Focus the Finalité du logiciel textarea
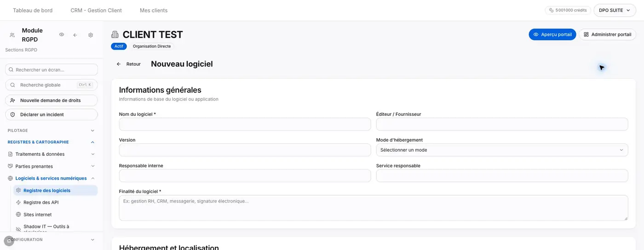The image size is (644, 250). tap(374, 208)
